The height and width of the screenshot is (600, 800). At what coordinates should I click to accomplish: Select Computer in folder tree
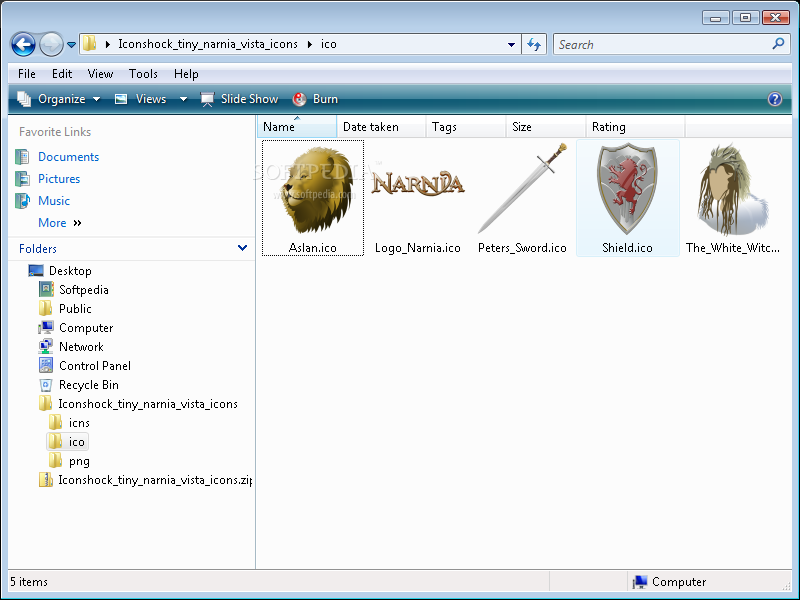(86, 328)
